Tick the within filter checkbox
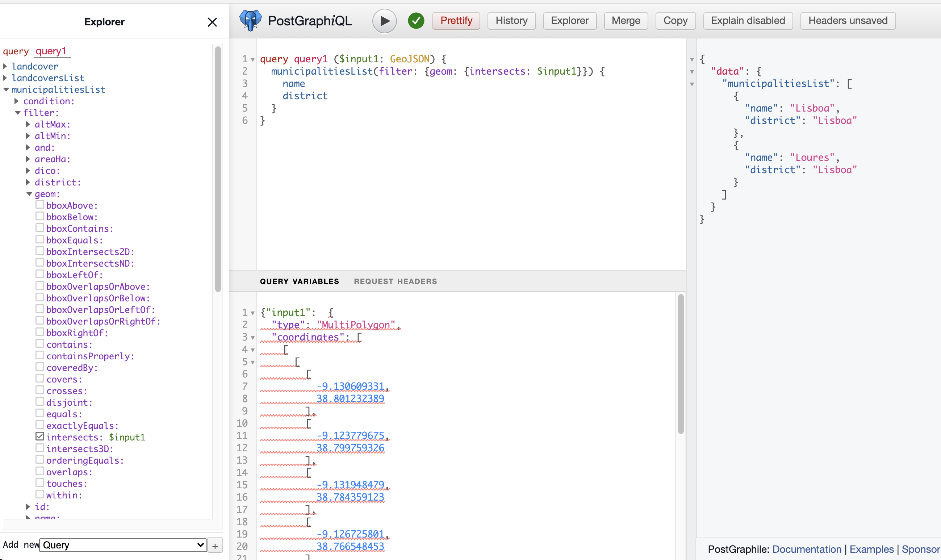The height and width of the screenshot is (560, 941). [x=40, y=494]
